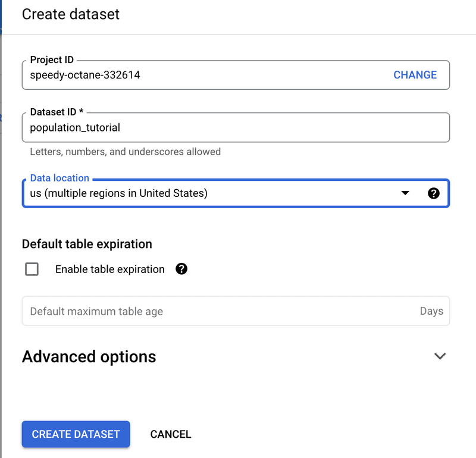Cancel the dataset creation
Viewport: 476px width, 458px height.
coord(171,434)
